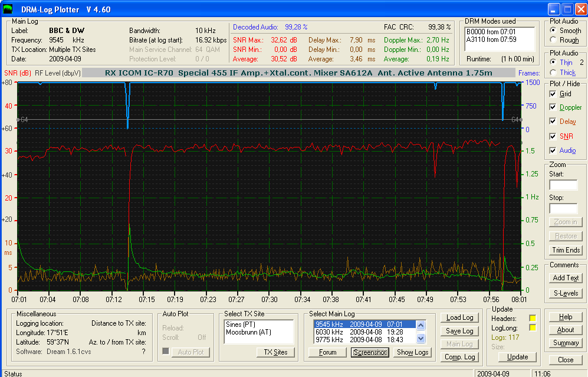The image size is (588, 377).
Task: Toggle the Grid checkbox
Action: 553,94
